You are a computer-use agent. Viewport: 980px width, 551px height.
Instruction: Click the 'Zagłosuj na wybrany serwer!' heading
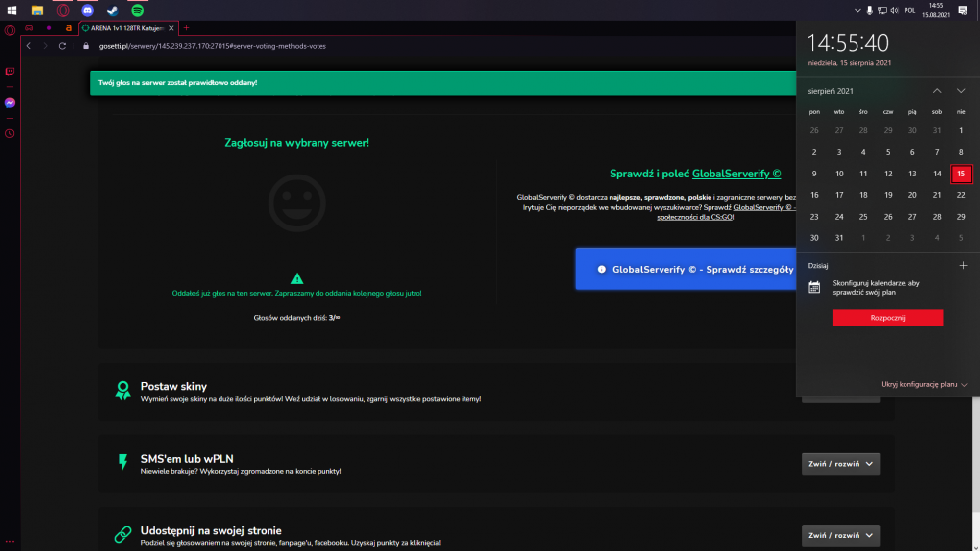[297, 143]
